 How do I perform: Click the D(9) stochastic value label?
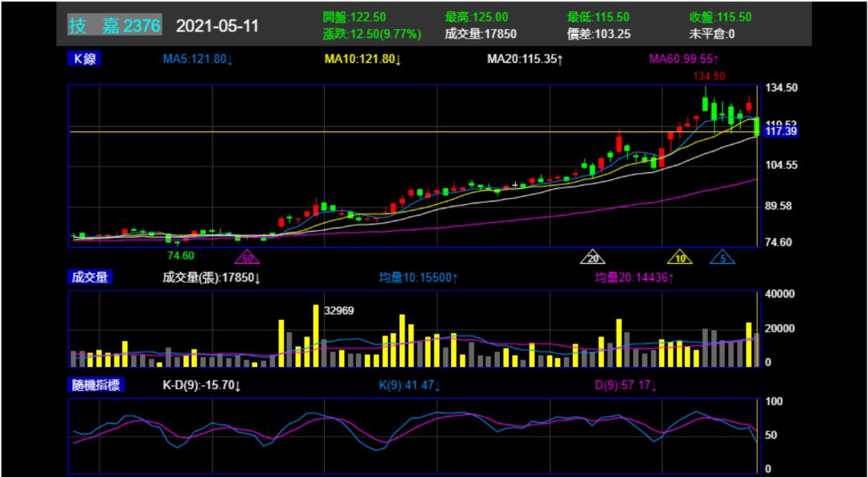(625, 386)
